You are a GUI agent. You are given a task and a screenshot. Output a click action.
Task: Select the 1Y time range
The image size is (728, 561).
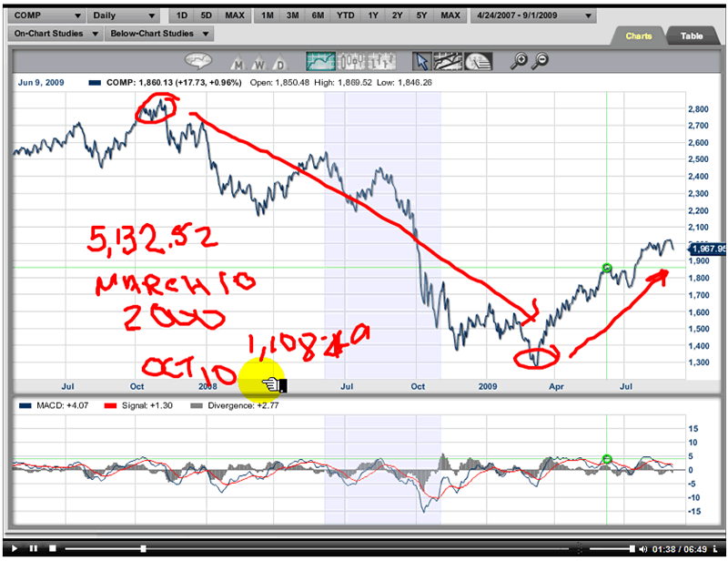373,15
